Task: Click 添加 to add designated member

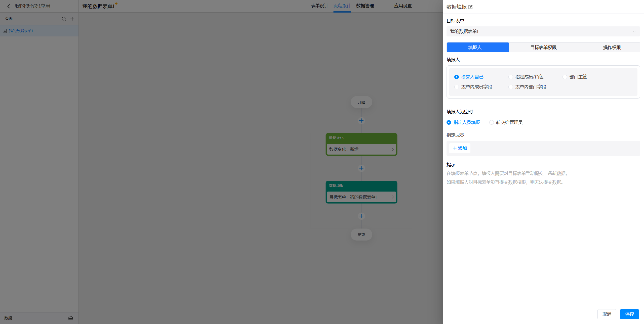Action: pyautogui.click(x=460, y=148)
